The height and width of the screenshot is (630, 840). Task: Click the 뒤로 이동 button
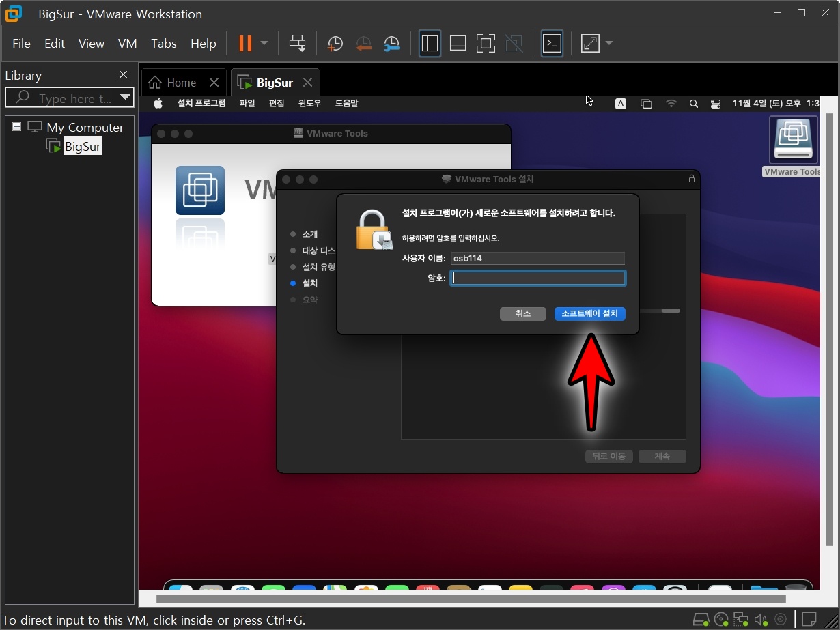608,456
